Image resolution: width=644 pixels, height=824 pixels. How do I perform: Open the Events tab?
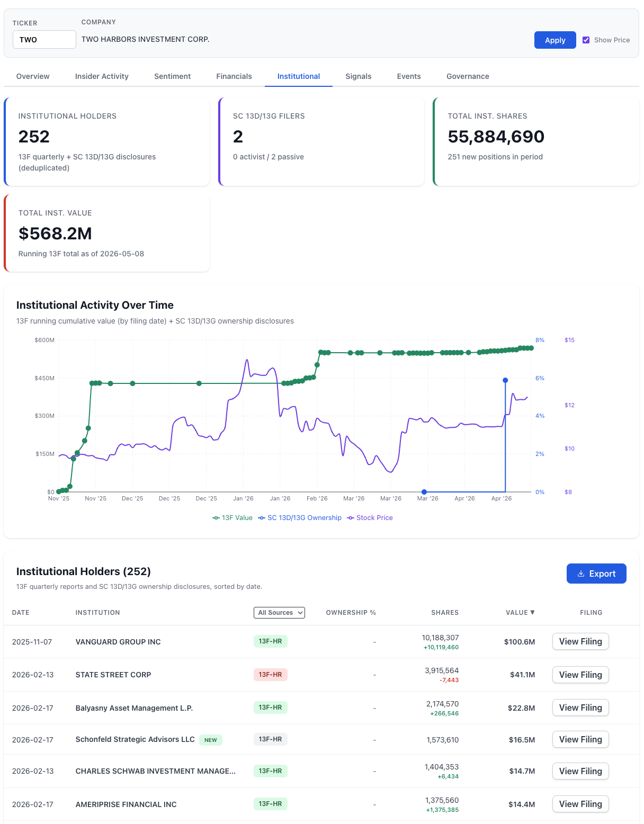[409, 76]
